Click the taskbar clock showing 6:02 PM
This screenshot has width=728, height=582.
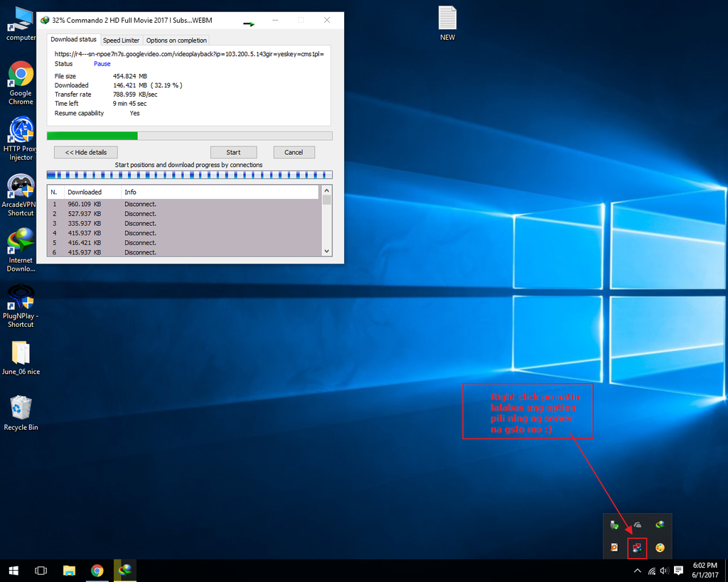tap(705, 571)
